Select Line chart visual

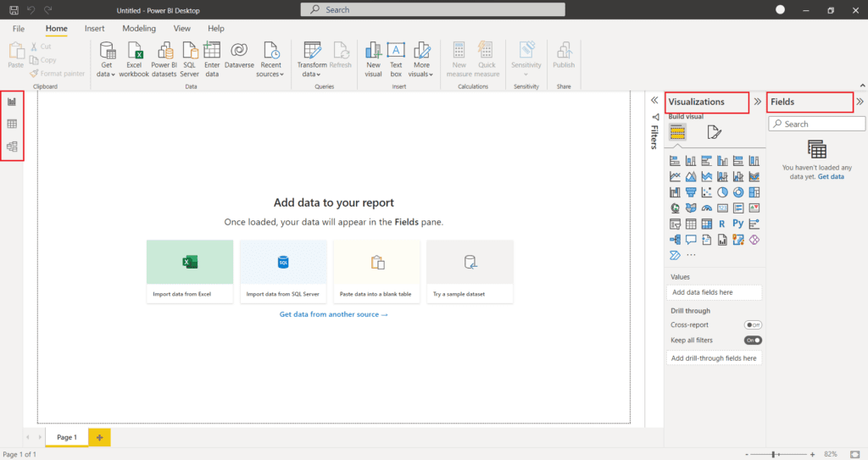[675, 176]
